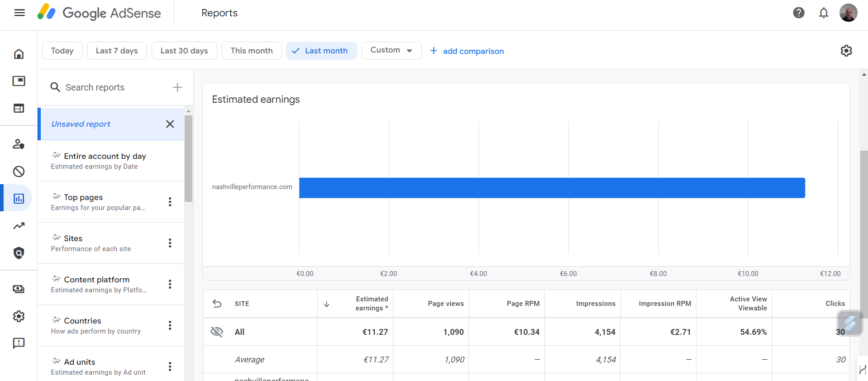Click the Average row label
This screenshot has width=868, height=381.
[x=249, y=360]
